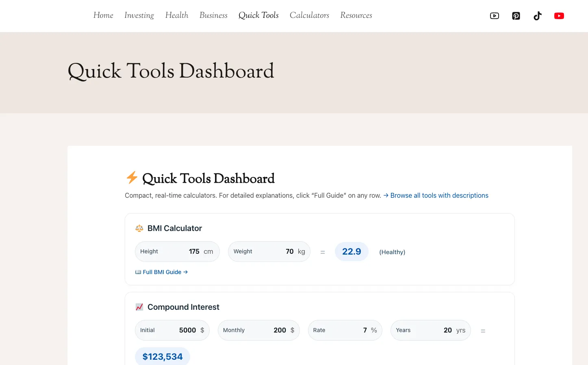This screenshot has height=365, width=588.
Task: Open the first video channel icon
Action: tap(495, 16)
